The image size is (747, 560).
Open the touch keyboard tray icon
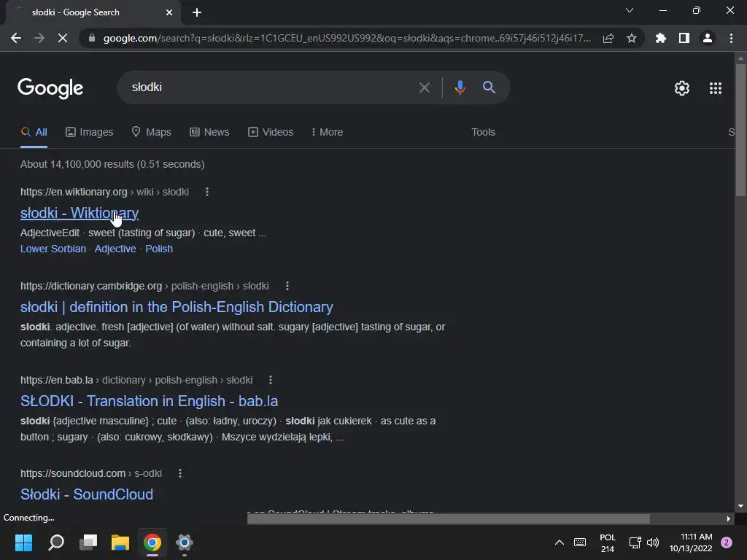(580, 542)
